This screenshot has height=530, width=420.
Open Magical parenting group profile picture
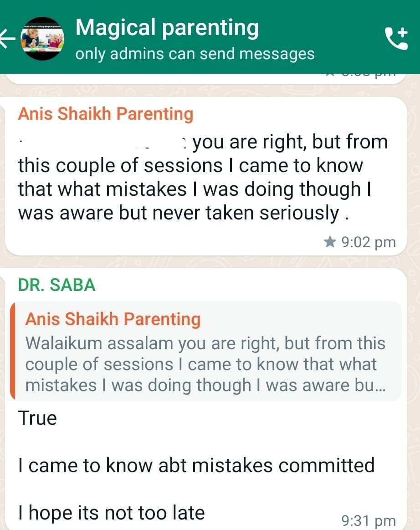tap(42, 38)
